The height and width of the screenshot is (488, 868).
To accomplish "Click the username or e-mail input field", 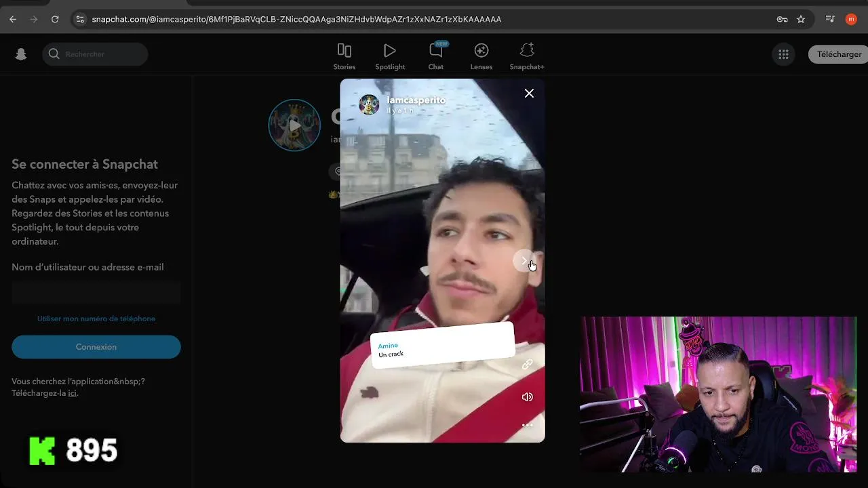I will coord(96,293).
